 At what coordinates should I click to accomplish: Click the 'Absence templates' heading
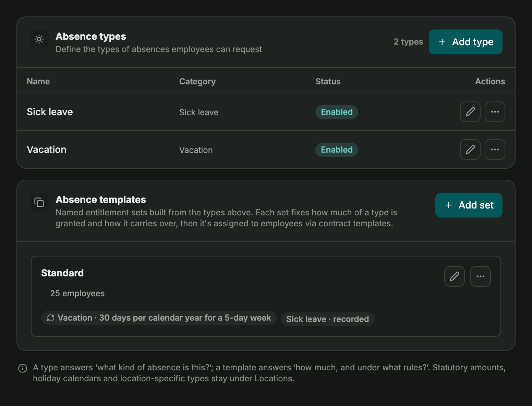point(101,200)
